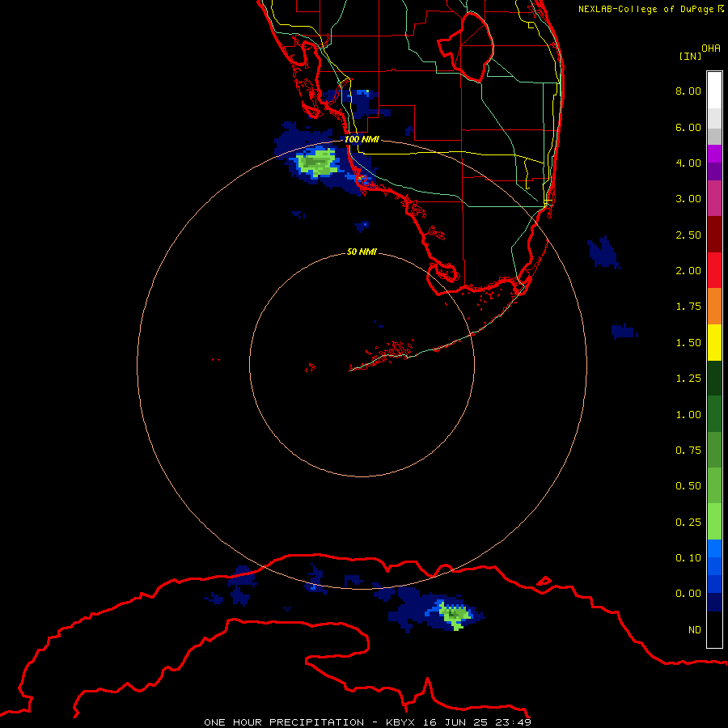The image size is (728, 728).
Task: Click the 0.50 legend value
Action: pos(688,486)
